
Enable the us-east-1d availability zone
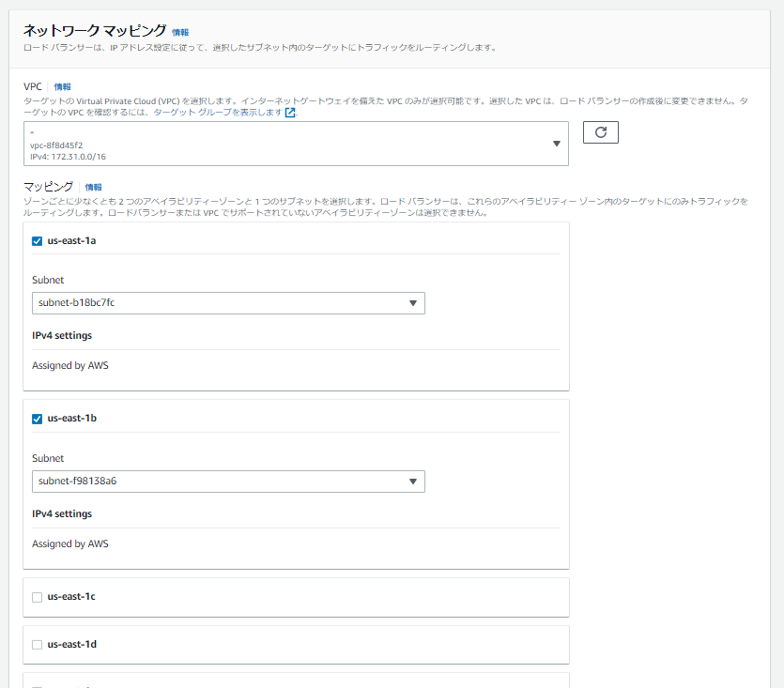[x=37, y=645]
